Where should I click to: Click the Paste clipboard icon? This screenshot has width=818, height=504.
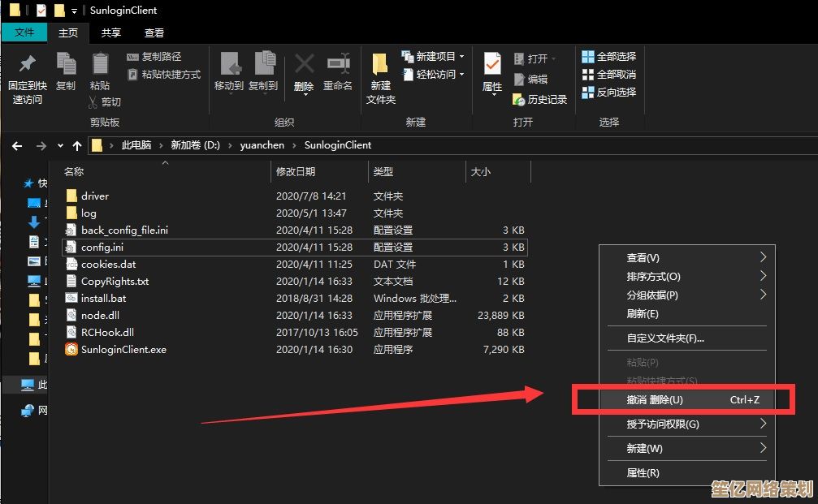click(x=100, y=65)
